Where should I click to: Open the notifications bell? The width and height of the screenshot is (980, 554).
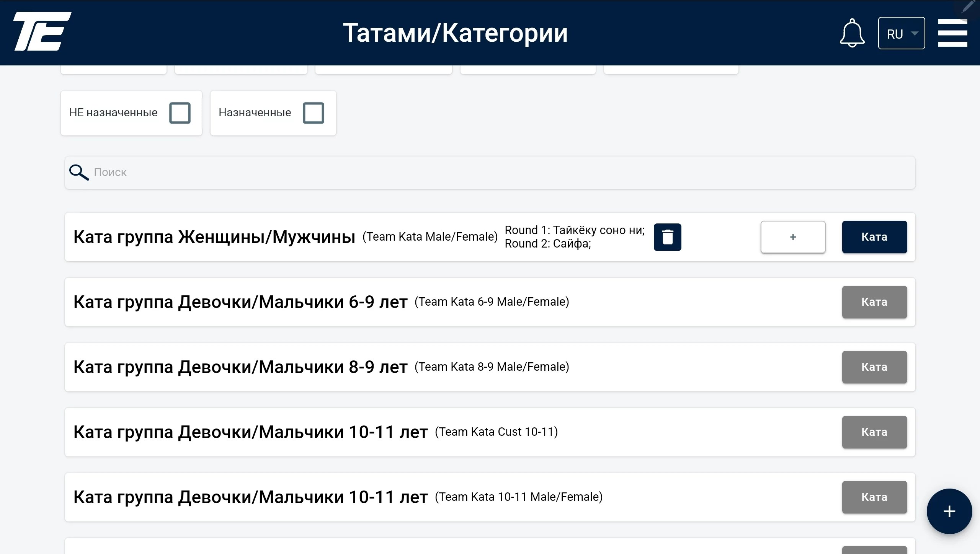[x=852, y=33]
